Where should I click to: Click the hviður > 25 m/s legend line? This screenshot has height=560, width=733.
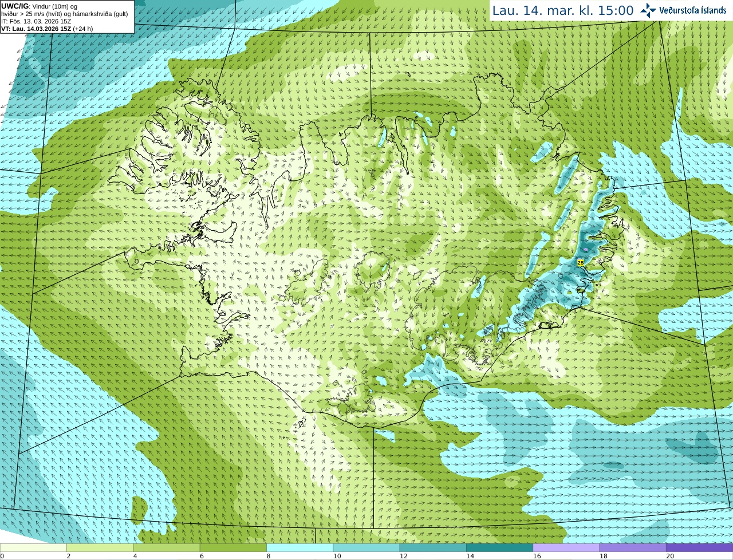(65, 14)
